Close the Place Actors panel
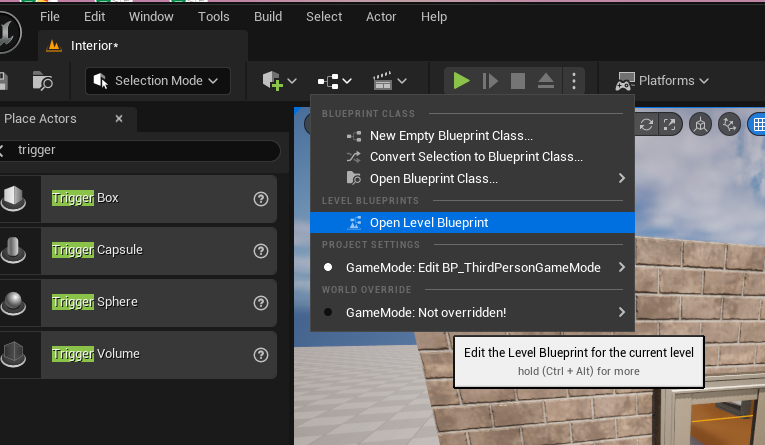Image resolution: width=765 pixels, height=445 pixels. click(x=119, y=119)
